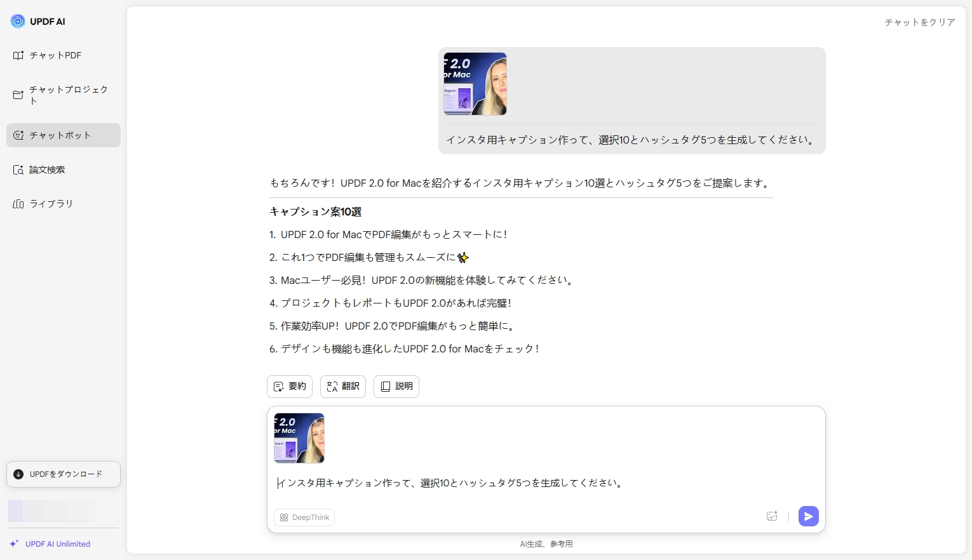This screenshot has width=972, height=560.
Task: Click the チャットPDF book icon
Action: click(x=18, y=55)
